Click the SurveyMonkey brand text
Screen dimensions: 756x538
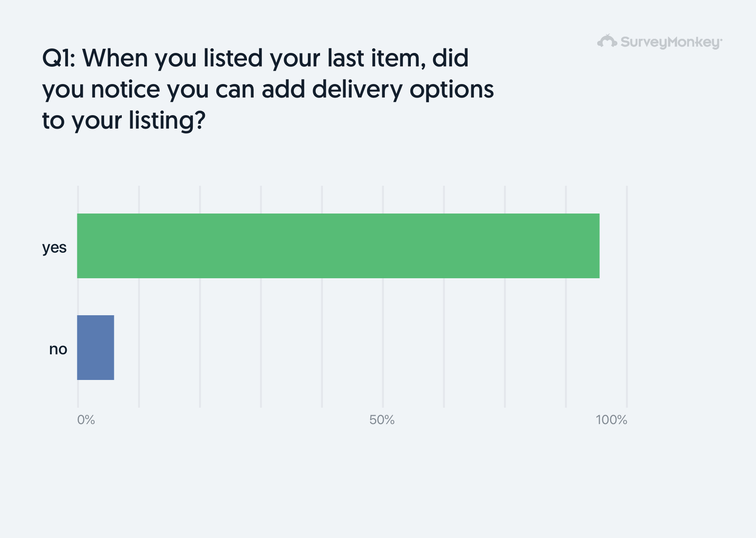tap(671, 42)
